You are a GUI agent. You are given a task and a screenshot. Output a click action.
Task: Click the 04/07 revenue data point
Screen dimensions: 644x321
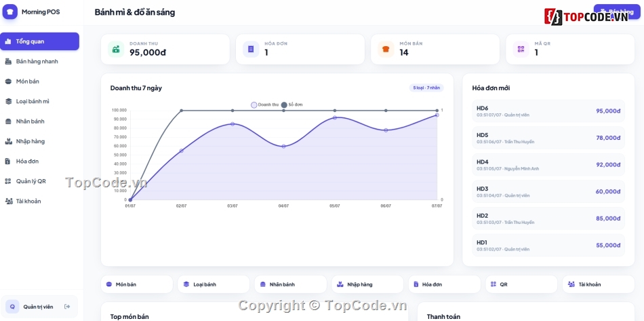[x=283, y=147]
